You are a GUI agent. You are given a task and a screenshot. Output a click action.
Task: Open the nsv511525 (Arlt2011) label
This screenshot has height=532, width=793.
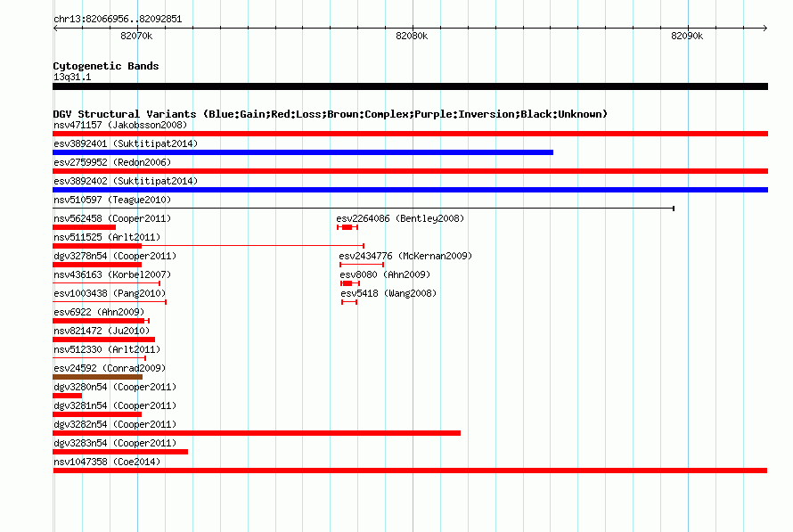click(107, 237)
